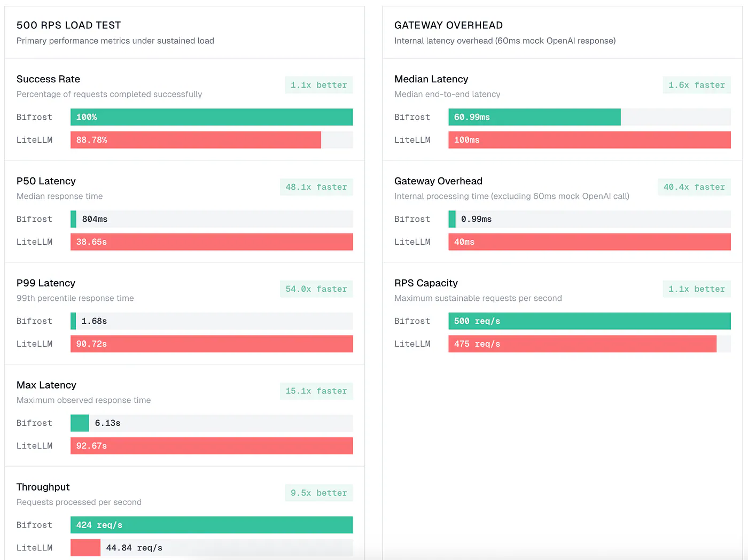The height and width of the screenshot is (560, 748).
Task: Click the LiteLLM '38.65s' P50 latency bar
Action: pos(212,242)
